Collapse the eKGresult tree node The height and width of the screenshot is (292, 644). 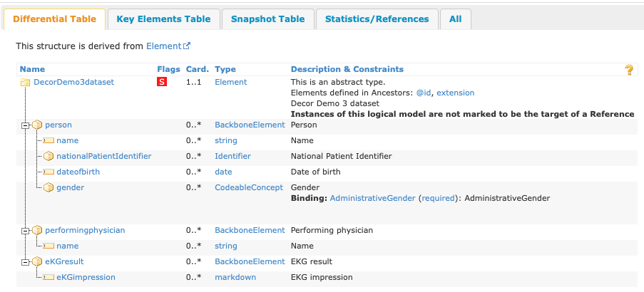[25, 262]
